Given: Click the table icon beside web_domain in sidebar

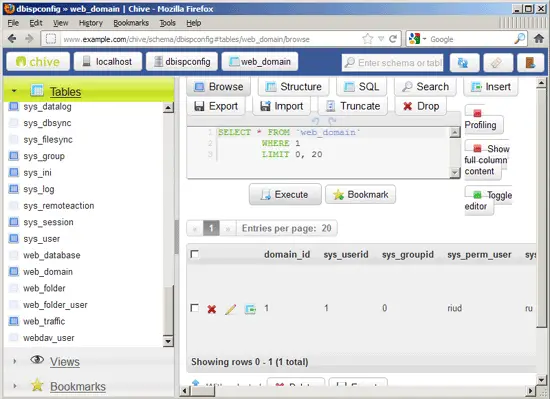Looking at the screenshot, I should coord(13,271).
